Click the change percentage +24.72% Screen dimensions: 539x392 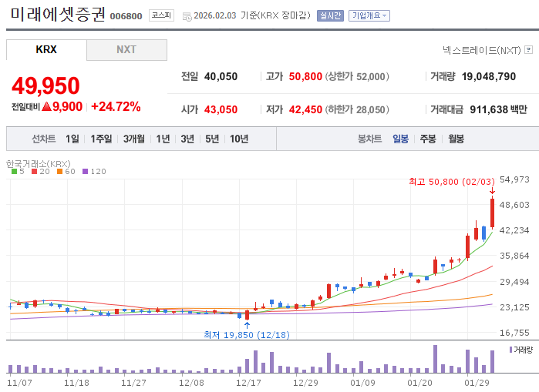click(116, 107)
